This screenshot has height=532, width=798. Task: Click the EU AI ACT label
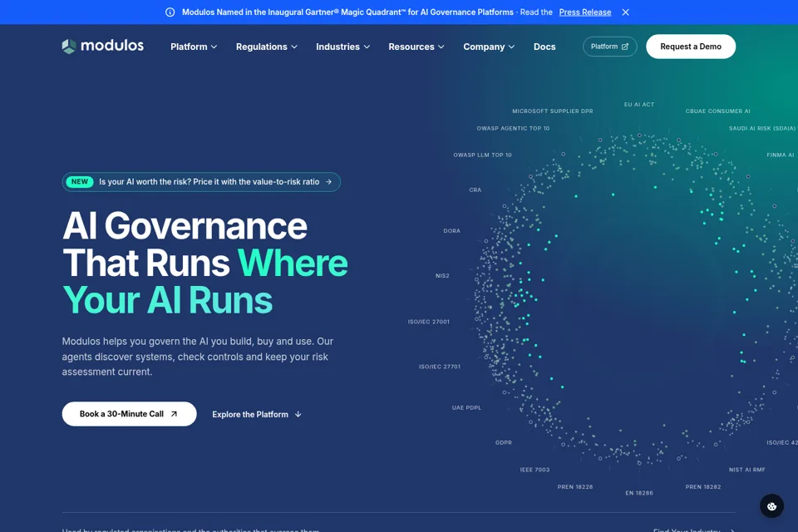tap(639, 105)
